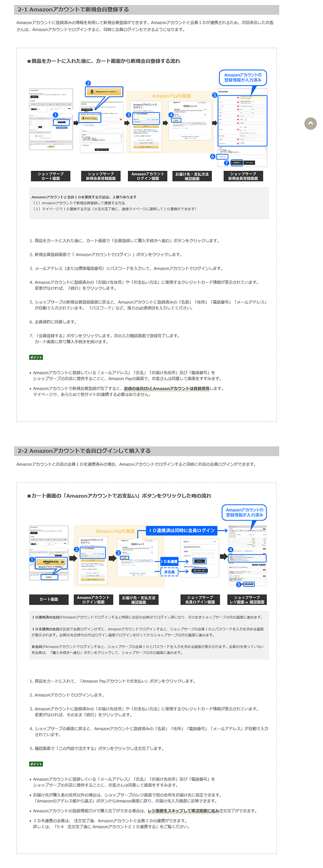This screenshot has height=868, width=323.
Task: Click the section 2-1 ポイント green badge
Action: point(36,357)
